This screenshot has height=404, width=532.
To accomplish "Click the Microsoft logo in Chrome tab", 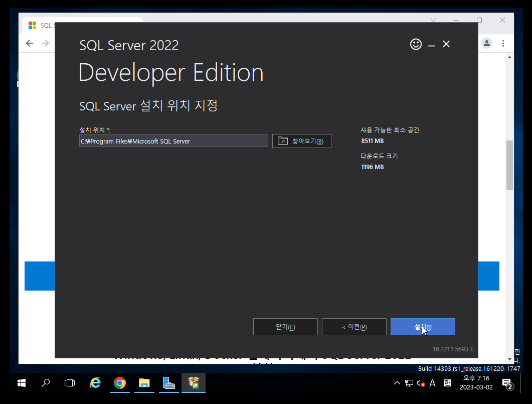I will (x=32, y=26).
